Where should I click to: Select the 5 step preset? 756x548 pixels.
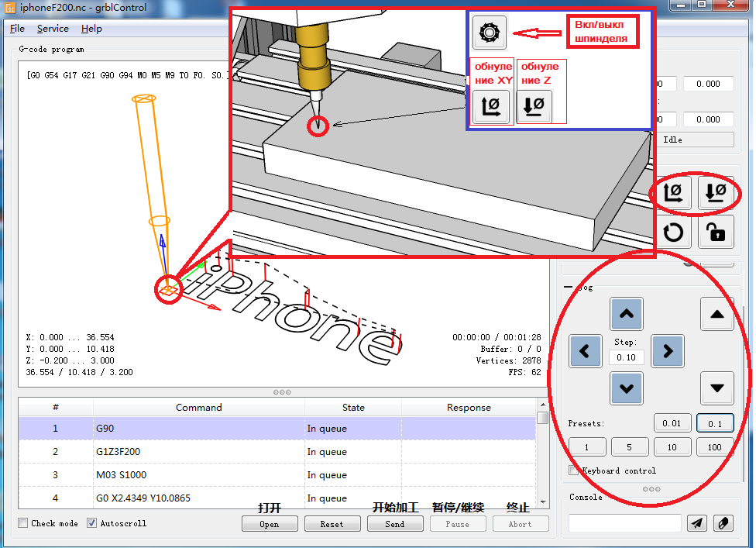[x=629, y=447]
